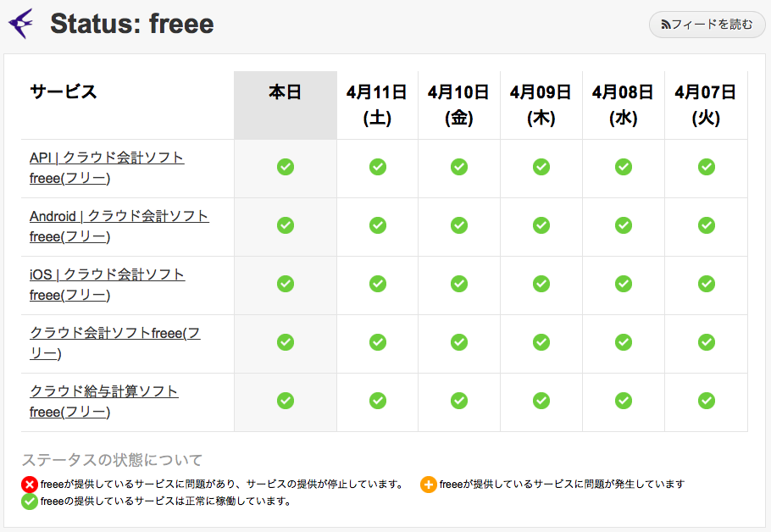Click iOS status checkmark for 4月10日
This screenshot has height=532, width=771.
pyautogui.click(x=459, y=284)
